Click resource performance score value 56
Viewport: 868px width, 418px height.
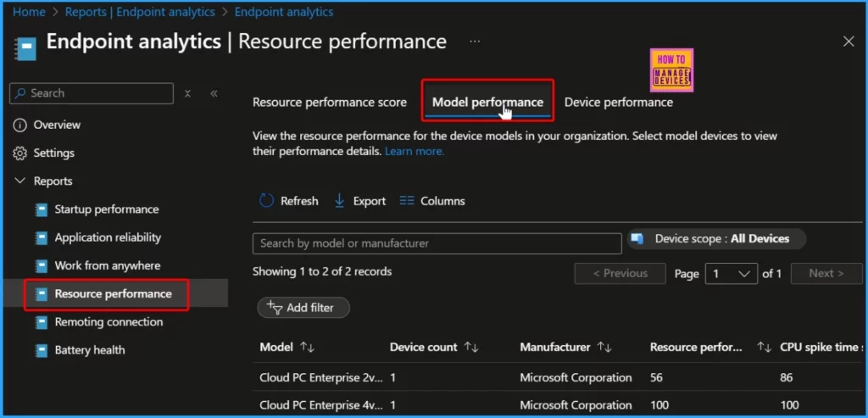point(657,378)
